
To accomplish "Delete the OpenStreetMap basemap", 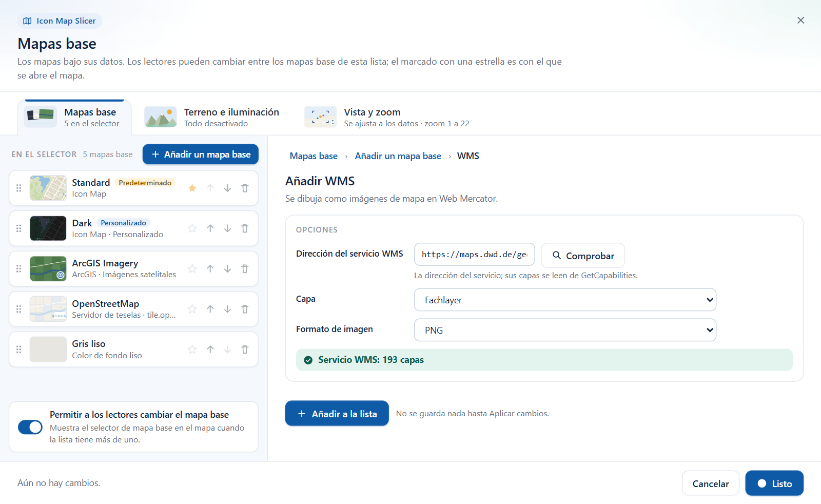I will point(245,309).
